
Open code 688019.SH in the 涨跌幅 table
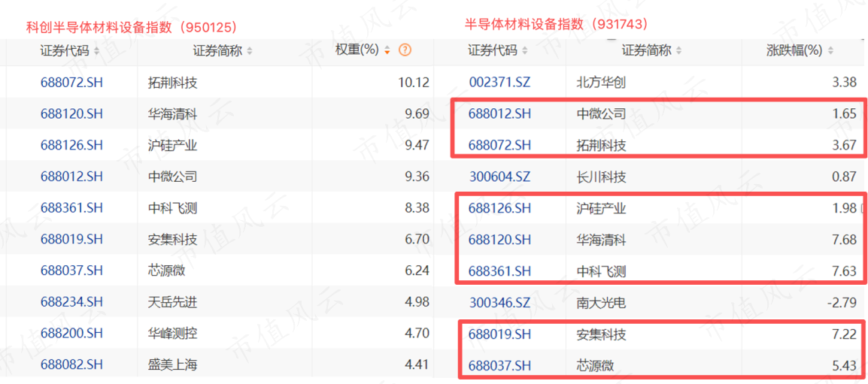click(x=500, y=334)
